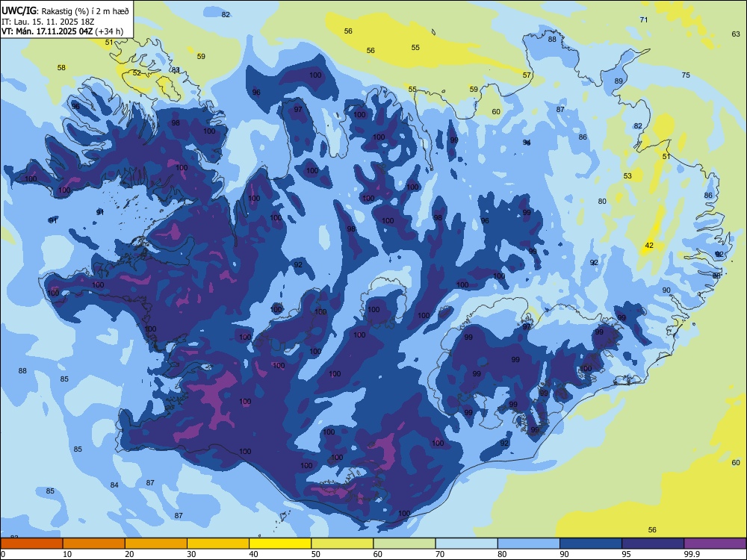
Task: Select the '90' value near east coast
Action: 666,290
